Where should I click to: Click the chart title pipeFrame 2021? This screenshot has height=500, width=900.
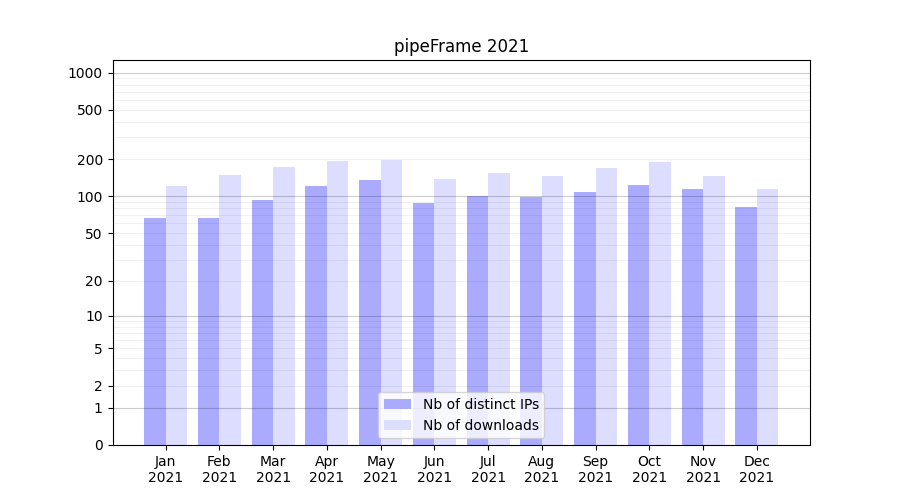point(461,46)
